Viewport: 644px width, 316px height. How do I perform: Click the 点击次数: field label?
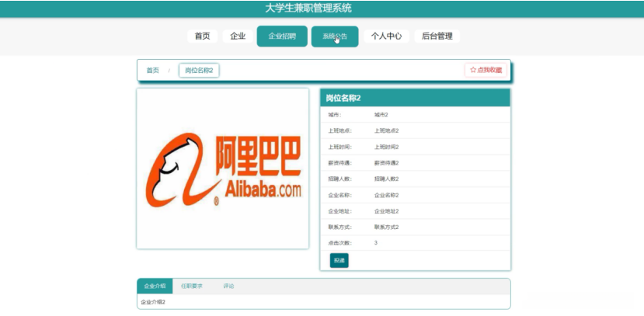(x=340, y=243)
